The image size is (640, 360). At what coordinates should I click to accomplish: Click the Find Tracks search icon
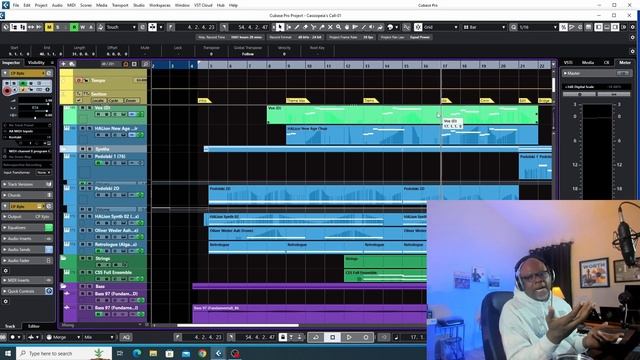(x=145, y=64)
